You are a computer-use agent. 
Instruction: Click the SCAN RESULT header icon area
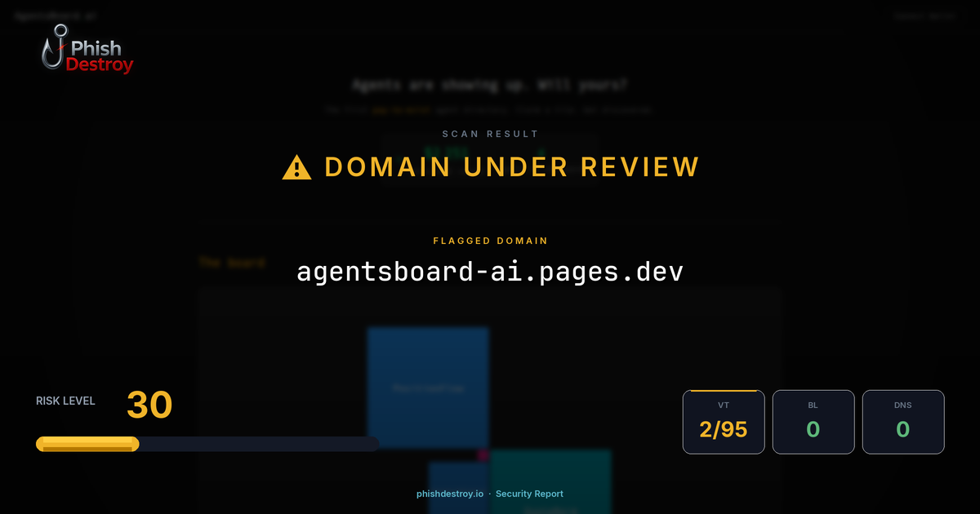(x=490, y=134)
